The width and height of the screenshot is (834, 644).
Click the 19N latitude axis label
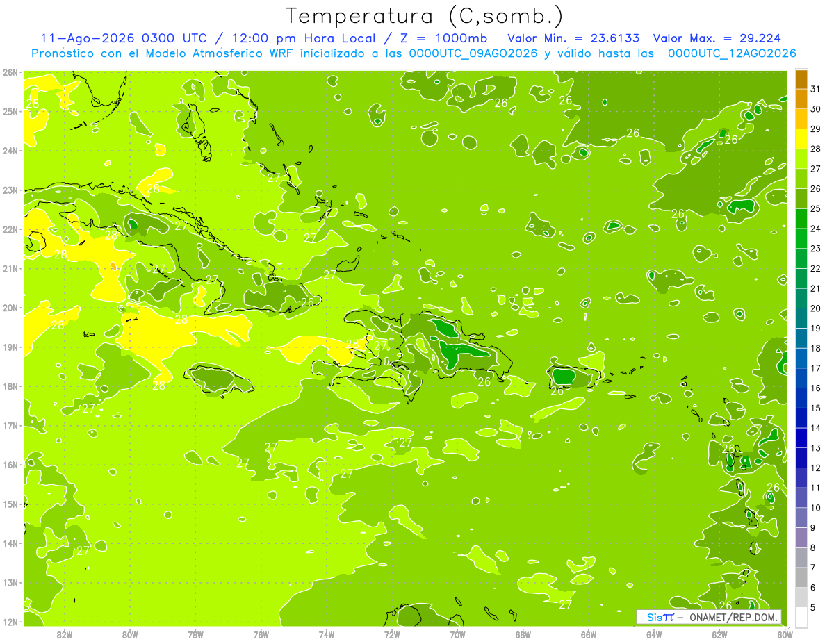10,347
